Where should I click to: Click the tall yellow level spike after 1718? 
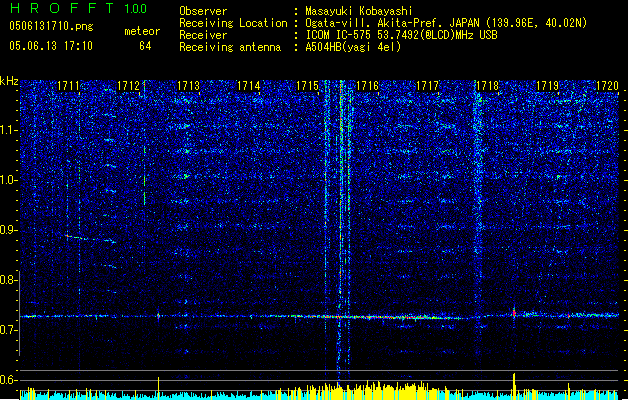tap(514, 386)
